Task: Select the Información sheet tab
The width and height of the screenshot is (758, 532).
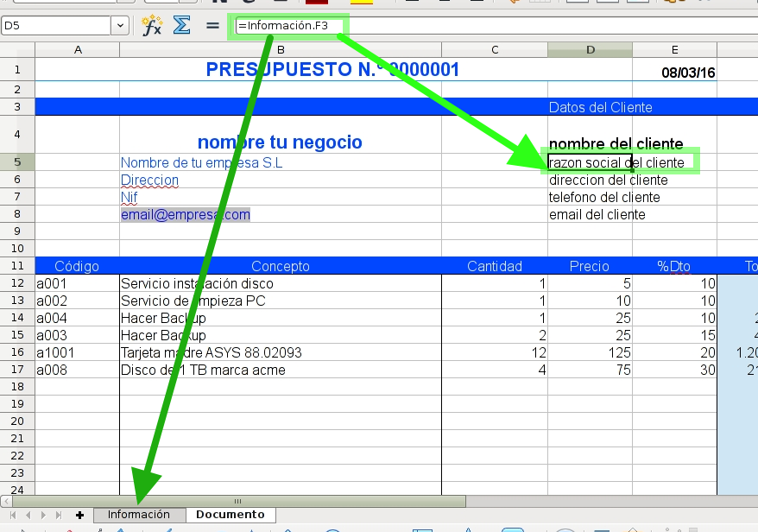Action: tap(140, 514)
